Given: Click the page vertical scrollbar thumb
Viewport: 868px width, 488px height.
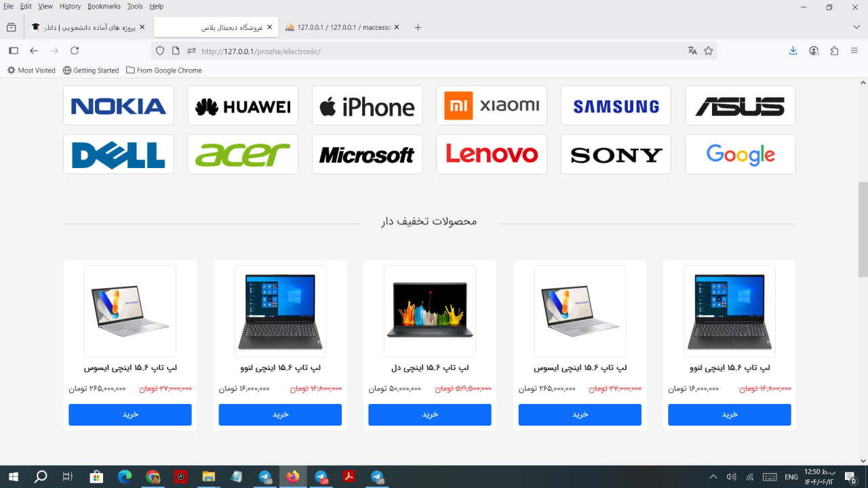Looking at the screenshot, I should click(x=863, y=229).
